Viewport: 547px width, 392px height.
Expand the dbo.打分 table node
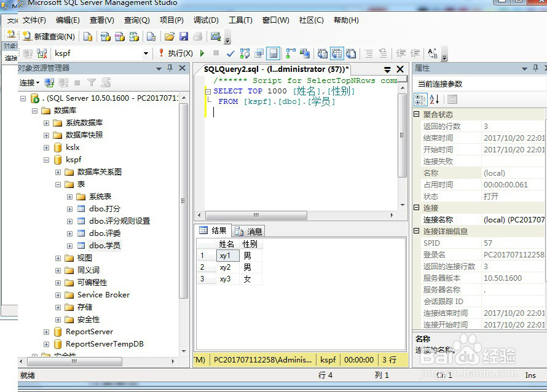[x=69, y=210]
